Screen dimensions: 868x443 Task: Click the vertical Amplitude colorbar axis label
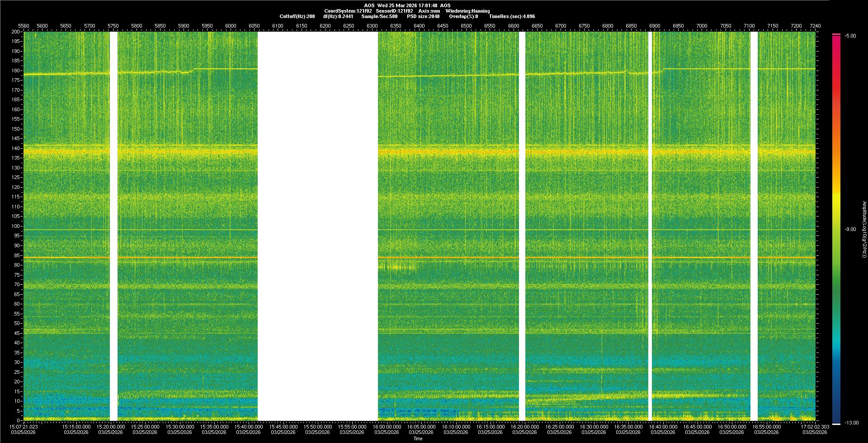(864, 229)
